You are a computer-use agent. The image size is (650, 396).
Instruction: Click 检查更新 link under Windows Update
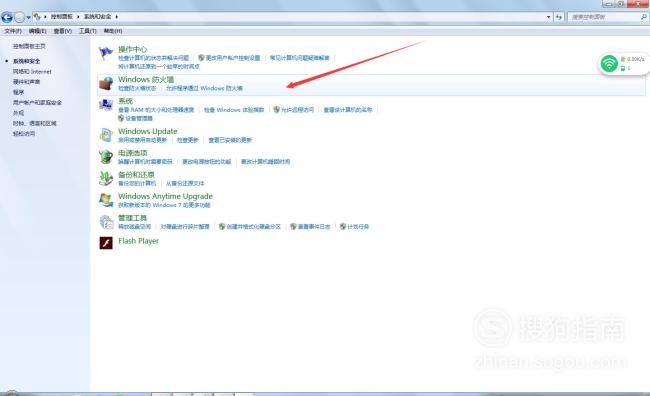188,140
